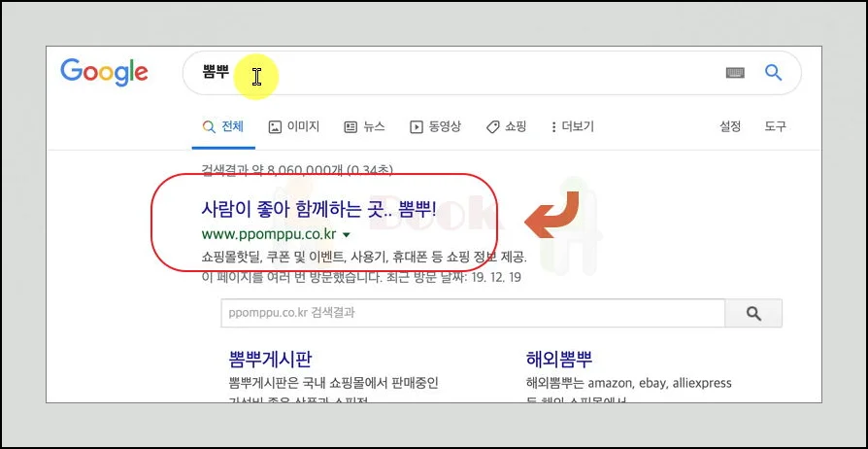
Task: Open the 동영상 tab
Action: pyautogui.click(x=435, y=127)
